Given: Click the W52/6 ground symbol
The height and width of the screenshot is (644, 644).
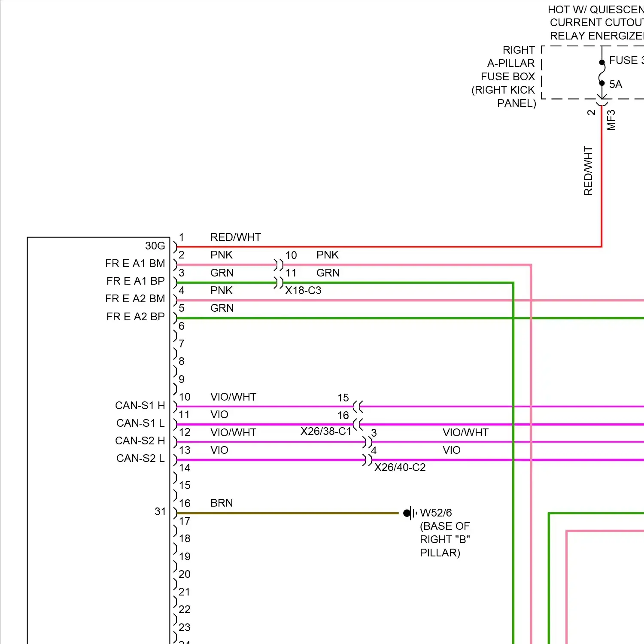Looking at the screenshot, I should tap(410, 513).
